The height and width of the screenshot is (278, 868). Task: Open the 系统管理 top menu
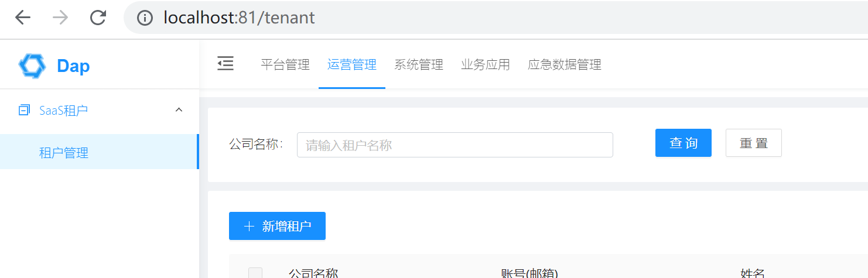[419, 64]
